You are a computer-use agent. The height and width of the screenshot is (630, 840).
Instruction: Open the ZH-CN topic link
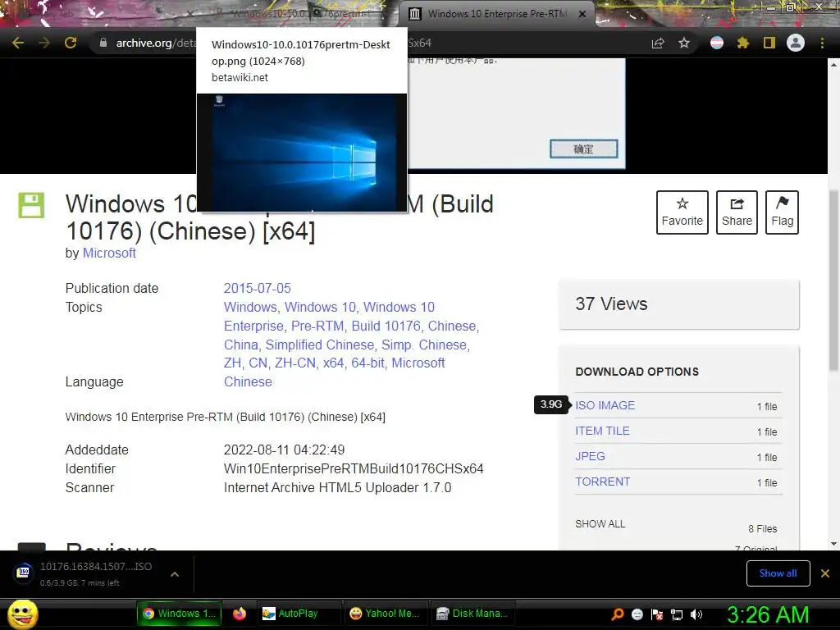(x=295, y=363)
